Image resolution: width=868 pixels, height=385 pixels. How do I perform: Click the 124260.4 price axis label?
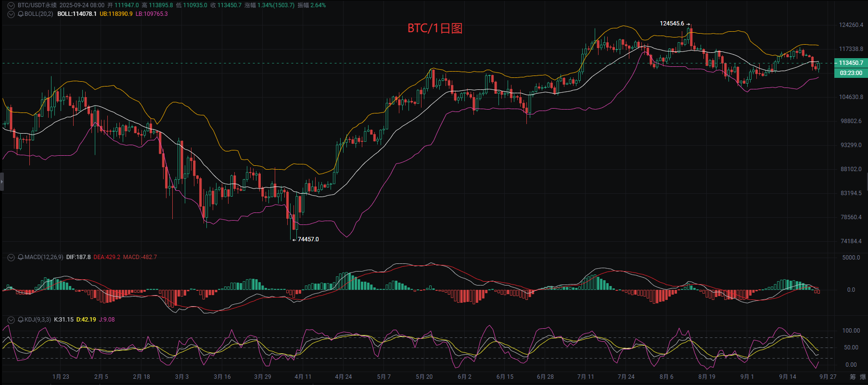tap(851, 25)
